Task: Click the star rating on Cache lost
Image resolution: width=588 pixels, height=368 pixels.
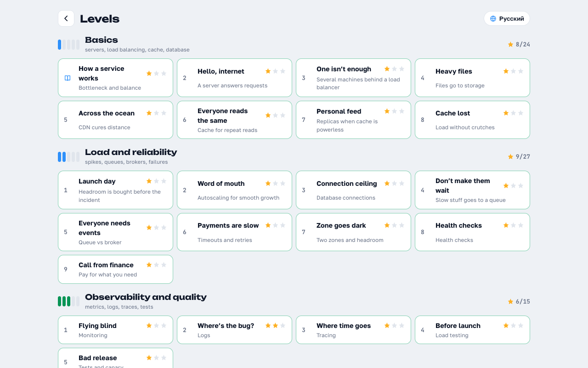Action: pos(513,113)
